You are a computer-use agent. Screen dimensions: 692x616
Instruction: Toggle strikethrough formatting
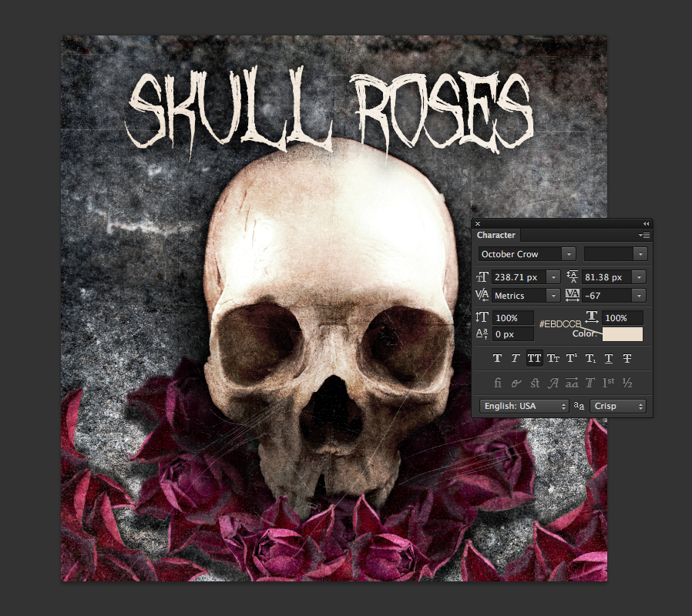click(x=626, y=359)
